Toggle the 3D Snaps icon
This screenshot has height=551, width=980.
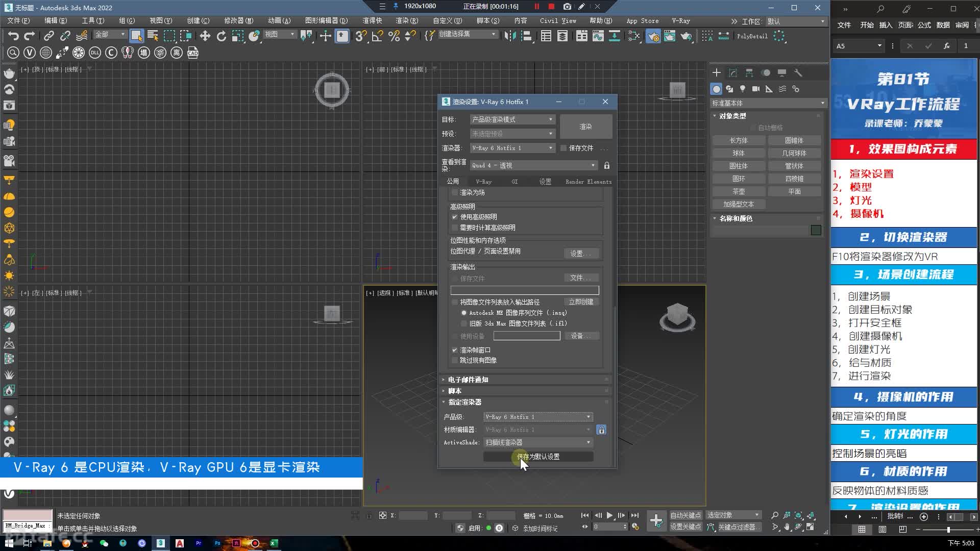[361, 36]
